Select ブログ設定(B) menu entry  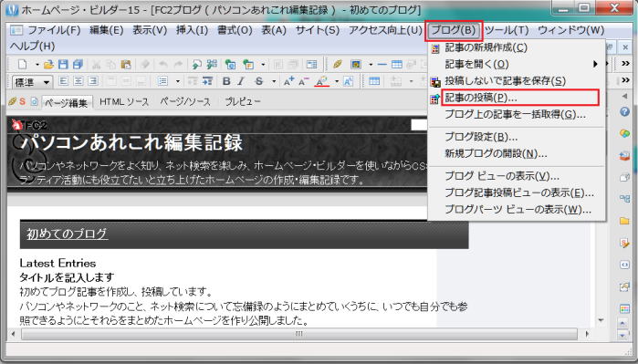pyautogui.click(x=517, y=137)
